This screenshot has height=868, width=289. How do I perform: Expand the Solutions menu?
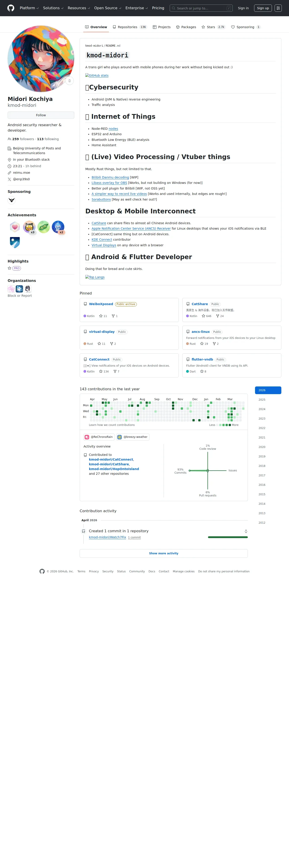pos(53,8)
